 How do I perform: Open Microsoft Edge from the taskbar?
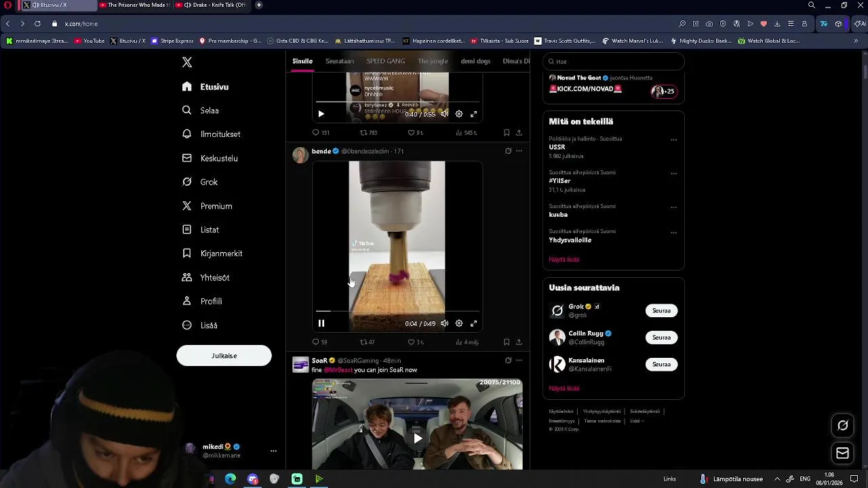point(231,479)
